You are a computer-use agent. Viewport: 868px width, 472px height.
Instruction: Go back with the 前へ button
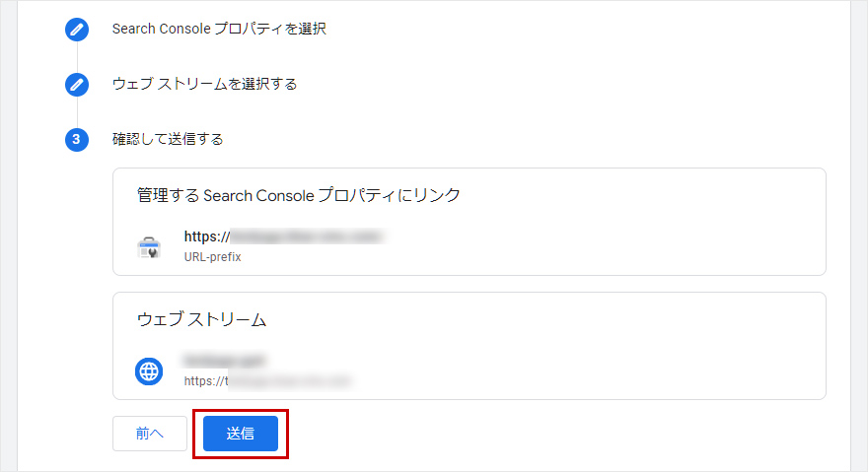point(150,434)
